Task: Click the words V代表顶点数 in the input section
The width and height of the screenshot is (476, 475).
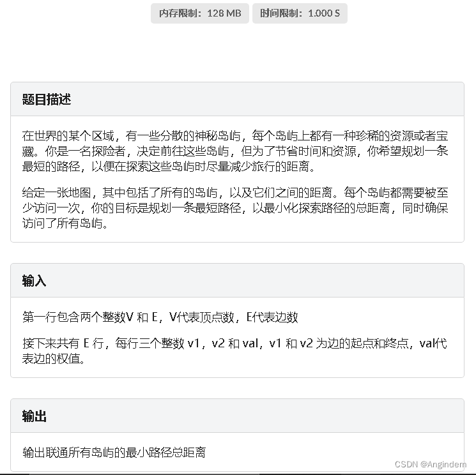Action: (201, 317)
